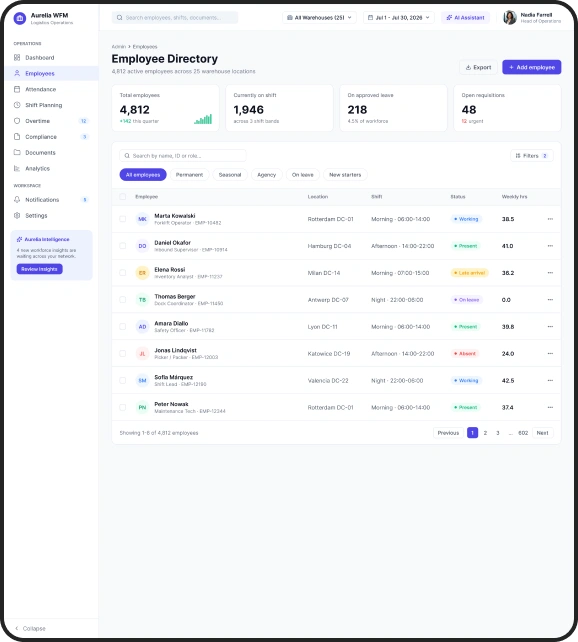578x642 pixels.
Task: Select the Agency filter tab
Action: [266, 175]
